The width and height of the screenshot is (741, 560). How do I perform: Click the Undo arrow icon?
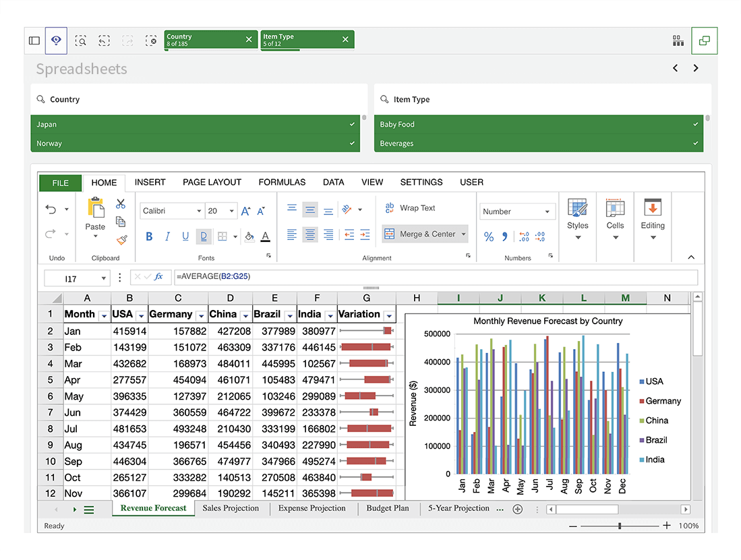click(53, 208)
